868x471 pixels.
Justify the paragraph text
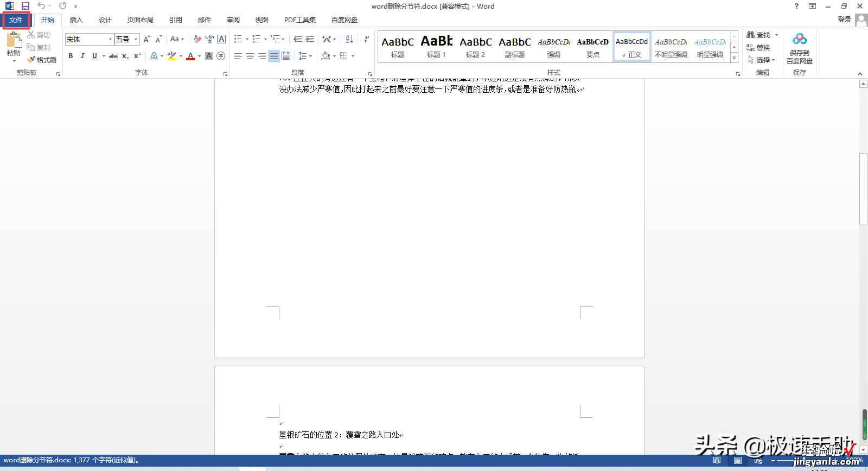tap(274, 56)
